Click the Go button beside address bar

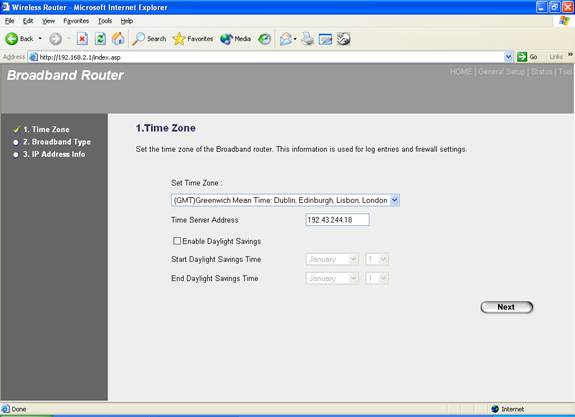point(527,57)
